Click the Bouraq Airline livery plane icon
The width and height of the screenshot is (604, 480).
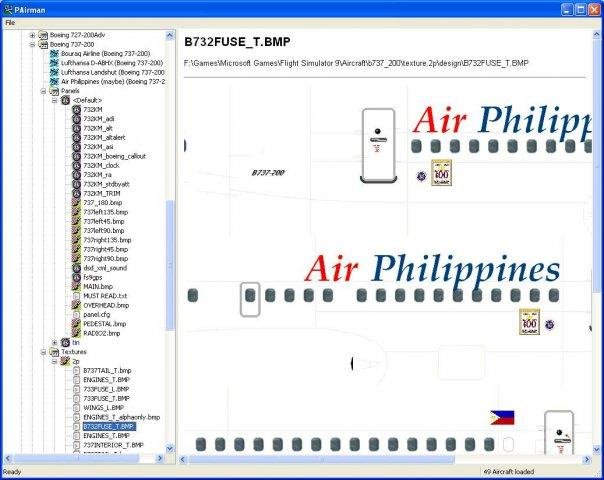pos(54,54)
